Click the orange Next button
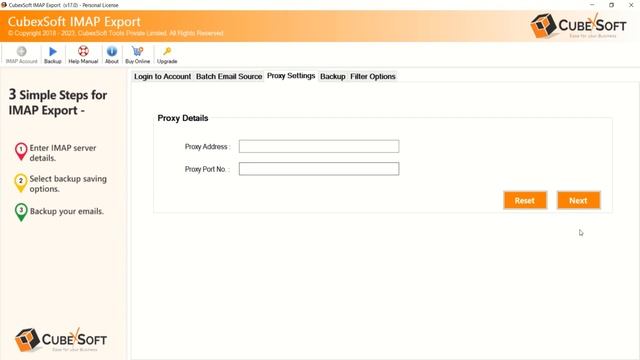Image resolution: width=640 pixels, height=360 pixels. tap(578, 200)
